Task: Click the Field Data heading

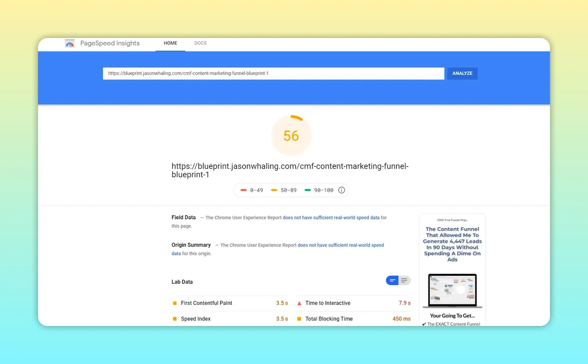Action: [x=184, y=218]
